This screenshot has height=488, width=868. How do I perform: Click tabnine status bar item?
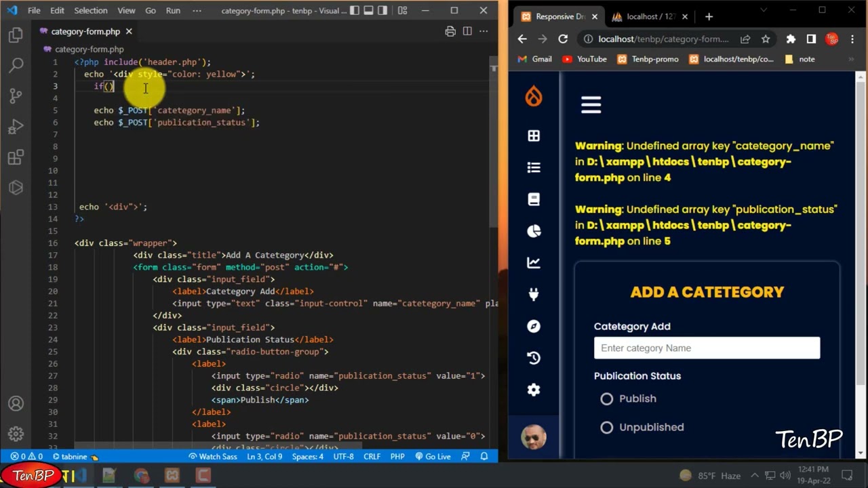click(x=75, y=457)
